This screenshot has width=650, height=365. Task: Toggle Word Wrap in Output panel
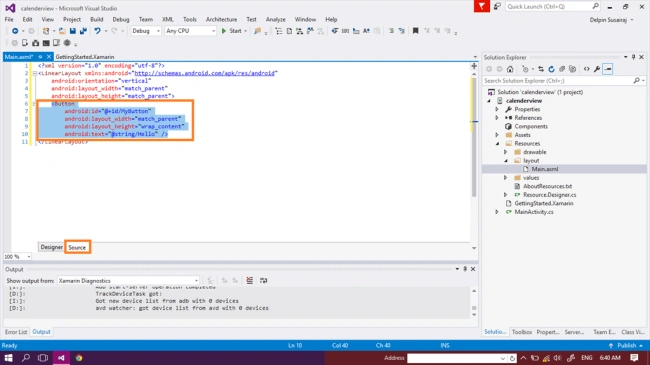[263, 281]
